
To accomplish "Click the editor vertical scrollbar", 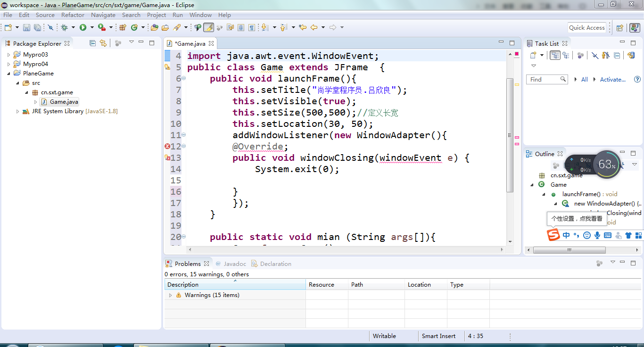I will [x=510, y=135].
